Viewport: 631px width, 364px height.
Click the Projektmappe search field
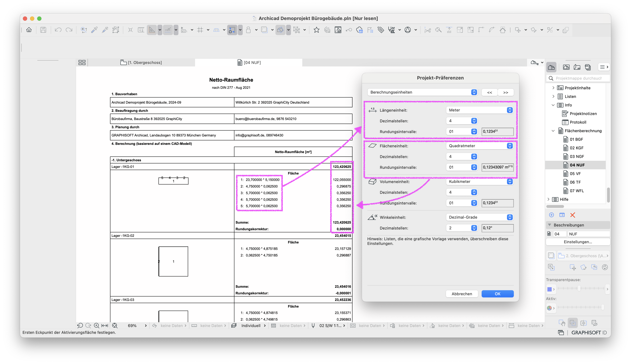[x=578, y=78]
